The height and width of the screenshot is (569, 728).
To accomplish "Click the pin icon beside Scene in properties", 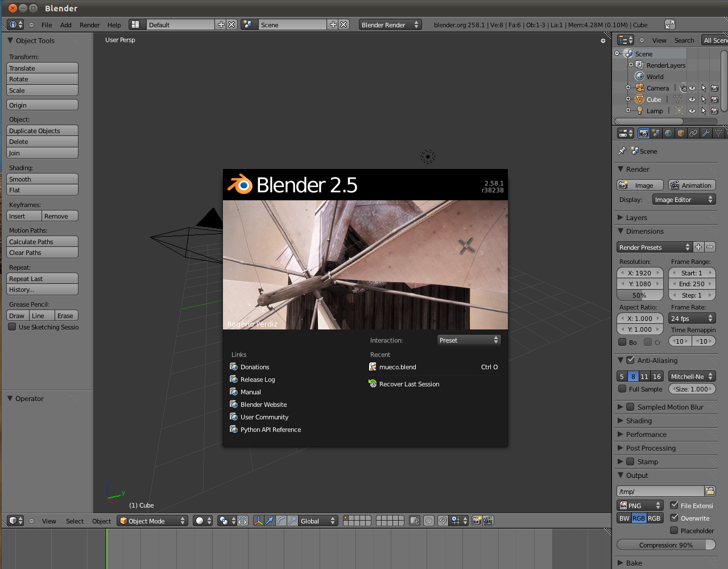I will (x=622, y=151).
